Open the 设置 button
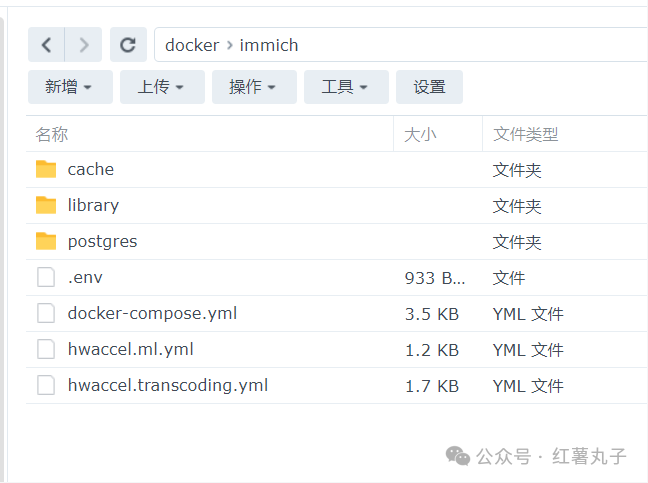Viewport: 648px width, 483px height. 429,87
